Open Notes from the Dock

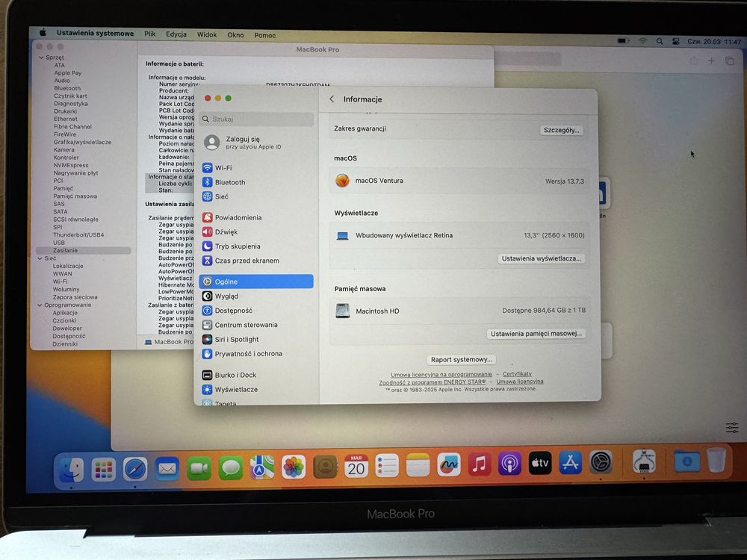pyautogui.click(x=418, y=465)
